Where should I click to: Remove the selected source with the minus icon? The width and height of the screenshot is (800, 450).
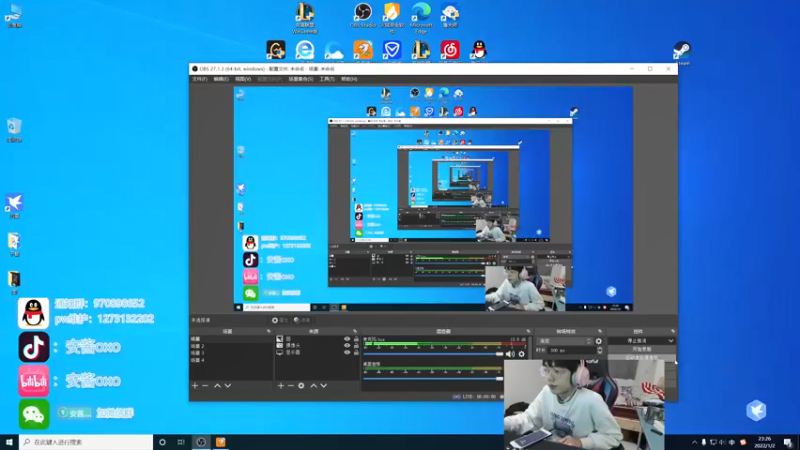point(291,386)
